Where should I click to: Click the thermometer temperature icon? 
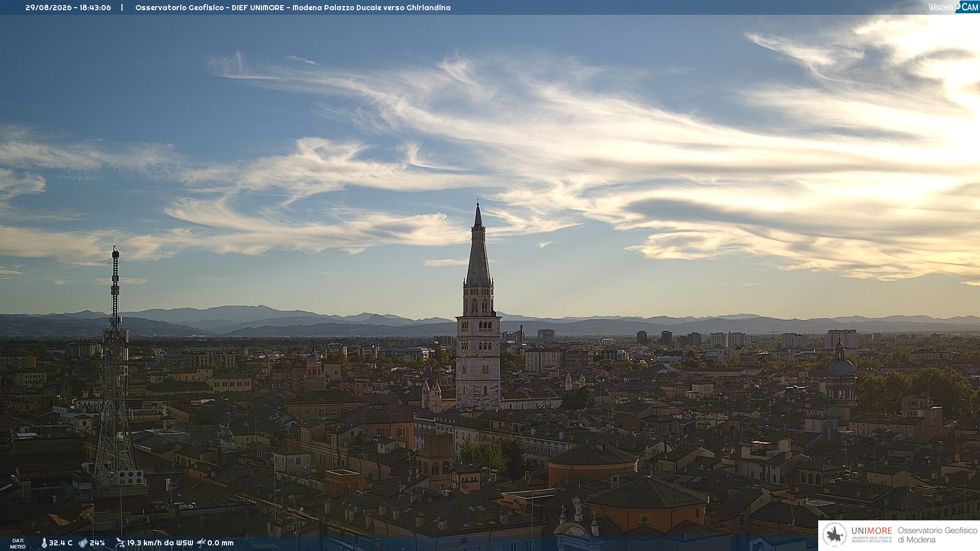click(44, 543)
